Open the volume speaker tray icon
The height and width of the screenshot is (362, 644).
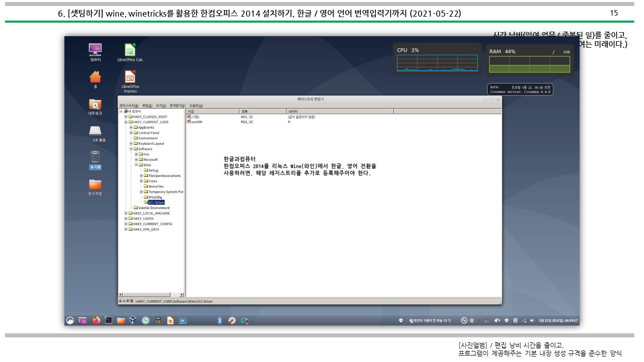click(532, 320)
